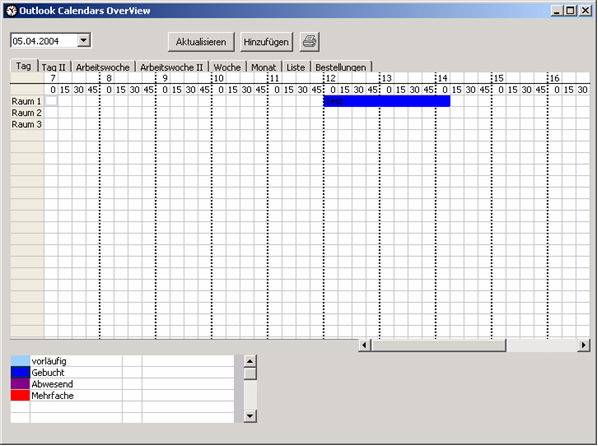The height and width of the screenshot is (446, 598).
Task: Click the hour 10 header
Action: [219, 78]
